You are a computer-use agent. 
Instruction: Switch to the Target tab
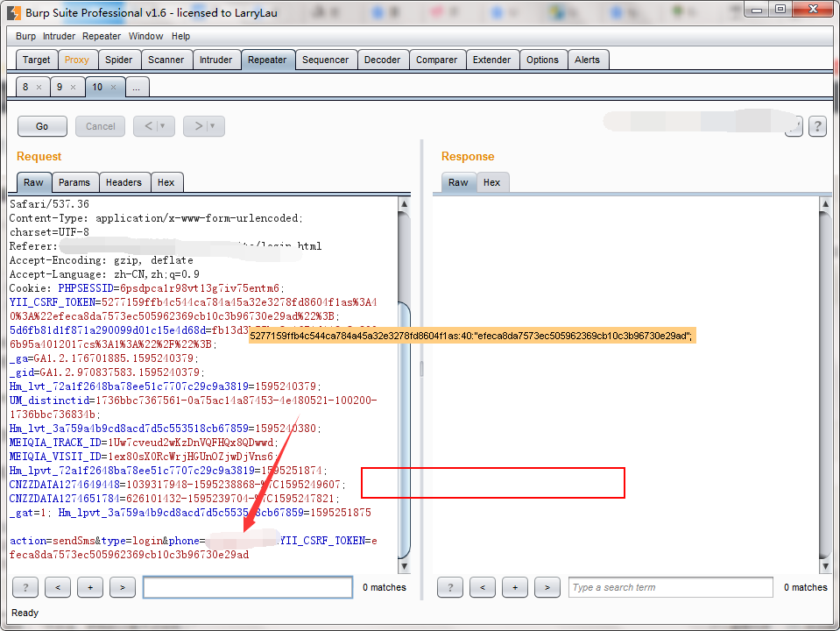click(x=37, y=60)
